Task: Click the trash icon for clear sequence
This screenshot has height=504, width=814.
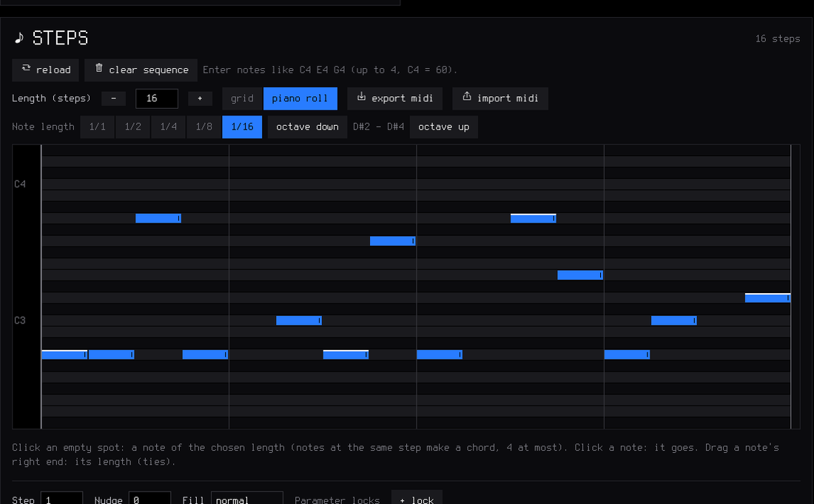Action: [98, 68]
